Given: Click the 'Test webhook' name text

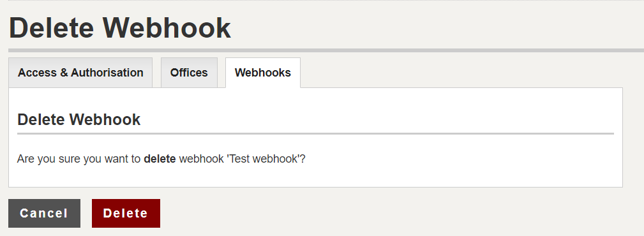Looking at the screenshot, I should coord(264,159).
